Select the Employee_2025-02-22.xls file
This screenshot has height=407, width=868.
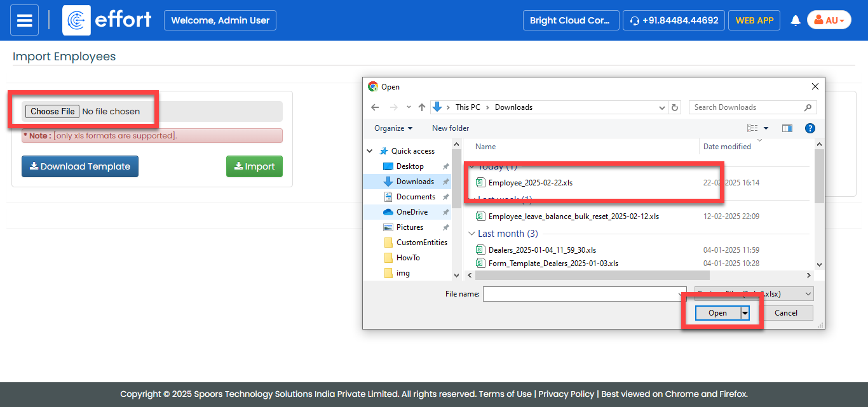pos(530,183)
